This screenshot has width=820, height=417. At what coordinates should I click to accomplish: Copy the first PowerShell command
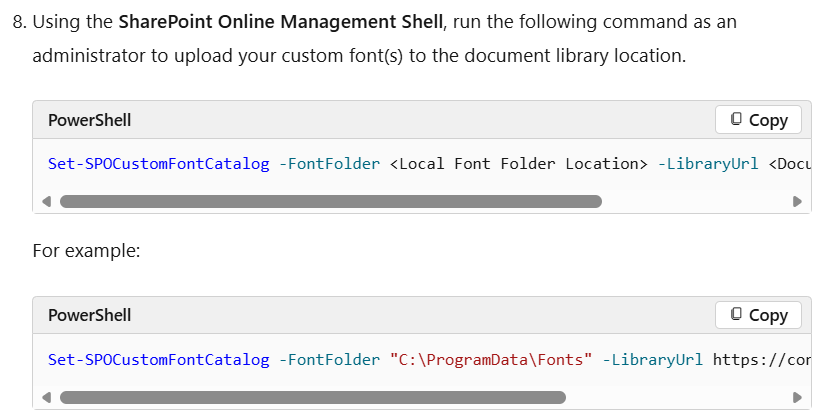click(758, 120)
